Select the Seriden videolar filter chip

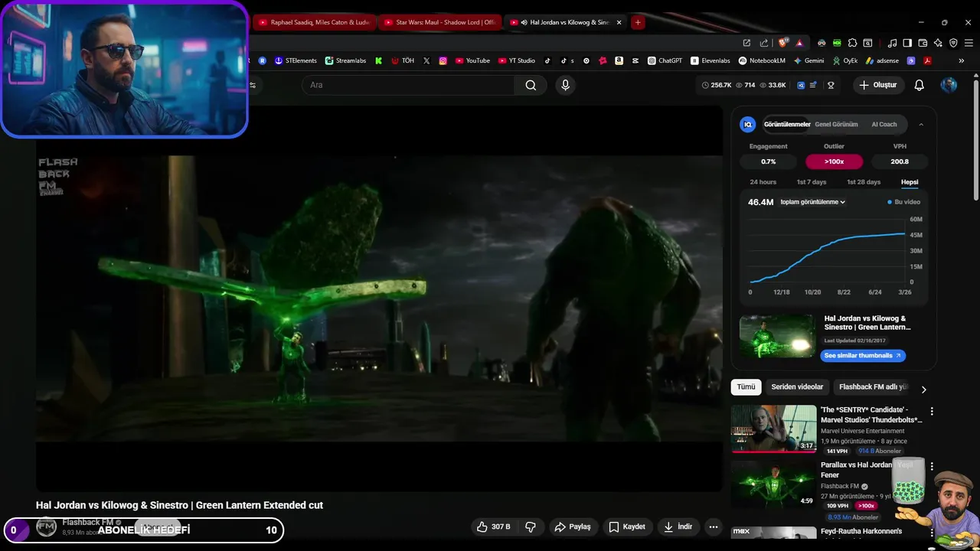click(797, 387)
